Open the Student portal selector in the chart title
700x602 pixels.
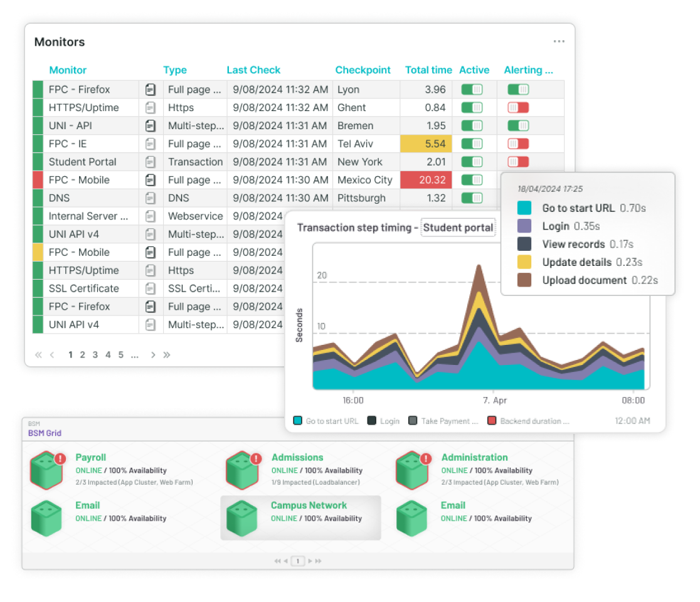pos(458,228)
